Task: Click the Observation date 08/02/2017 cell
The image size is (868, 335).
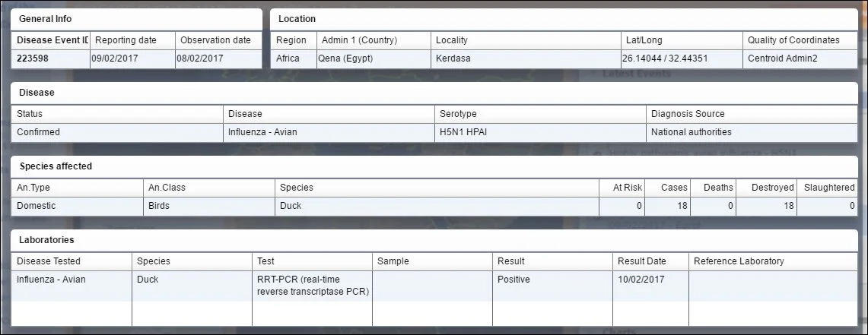Action: click(218, 58)
